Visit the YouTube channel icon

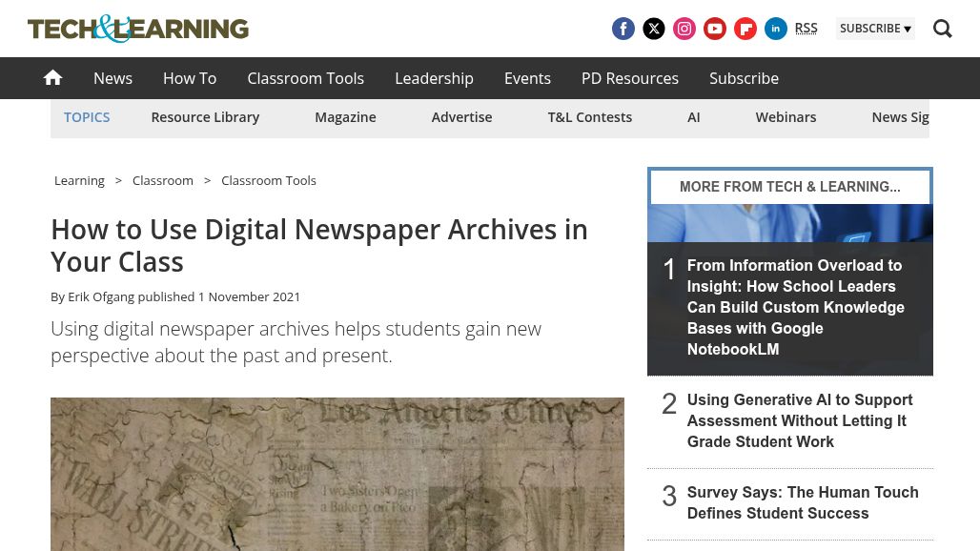(x=715, y=29)
